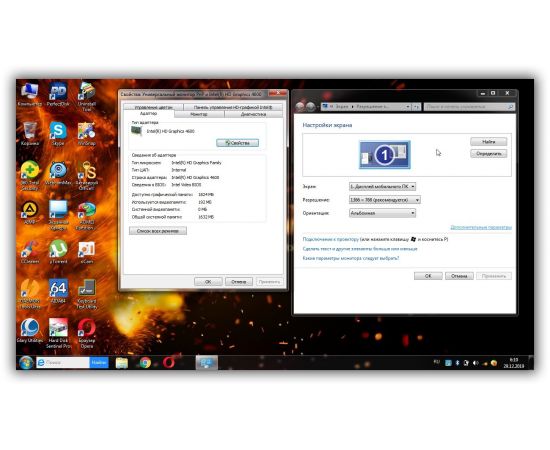Viewport: 550px width, 450px height.
Task: Click the language indicator in the tray
Action: (437, 362)
